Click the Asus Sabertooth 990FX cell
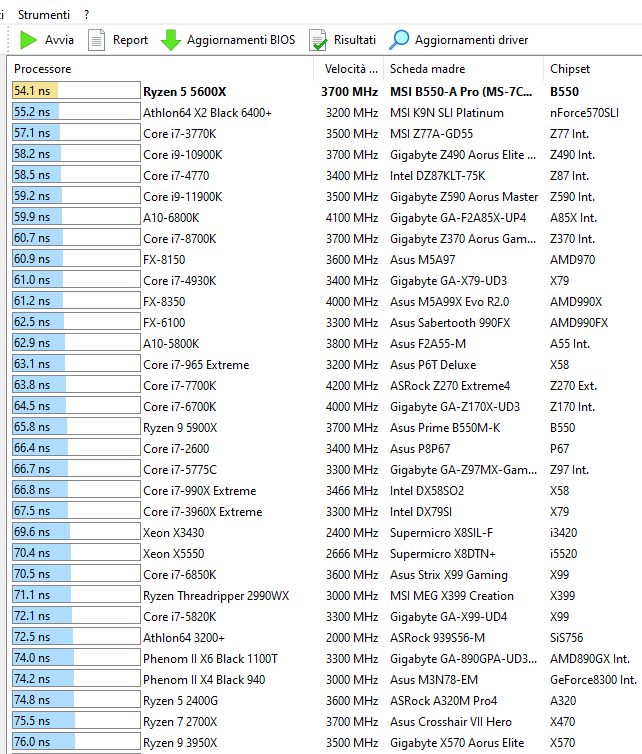Image resolution: width=642 pixels, height=754 pixels. [450, 323]
